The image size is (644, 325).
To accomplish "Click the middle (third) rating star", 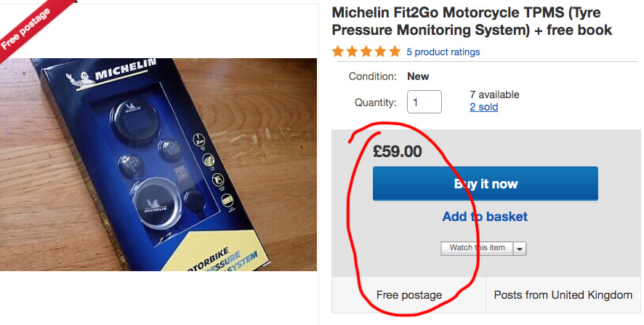I will coord(366,52).
